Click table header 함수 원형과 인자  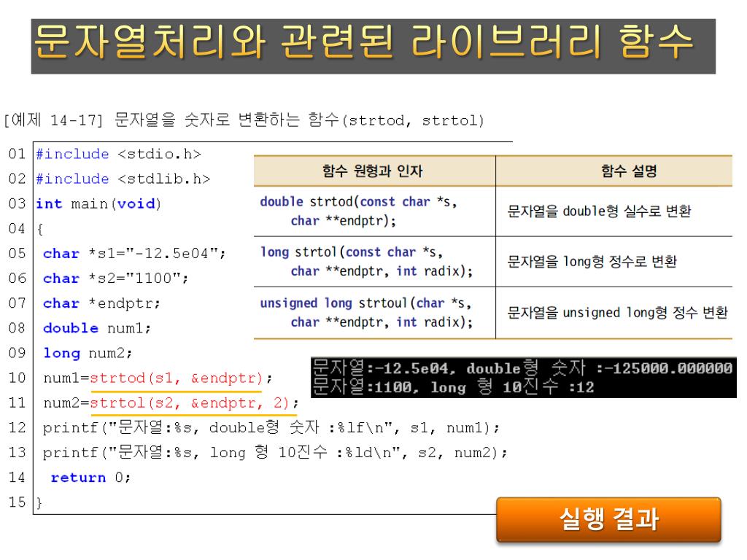click(x=373, y=171)
